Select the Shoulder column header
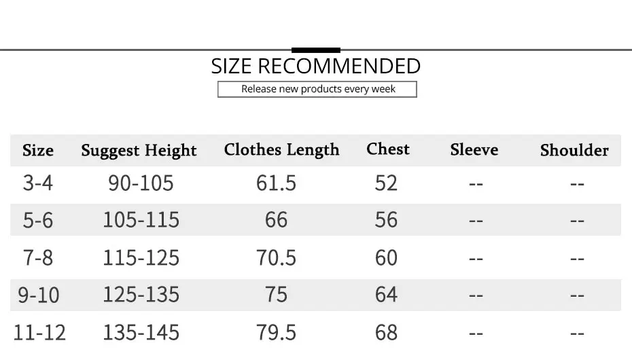The width and height of the screenshot is (632, 364). (x=574, y=150)
